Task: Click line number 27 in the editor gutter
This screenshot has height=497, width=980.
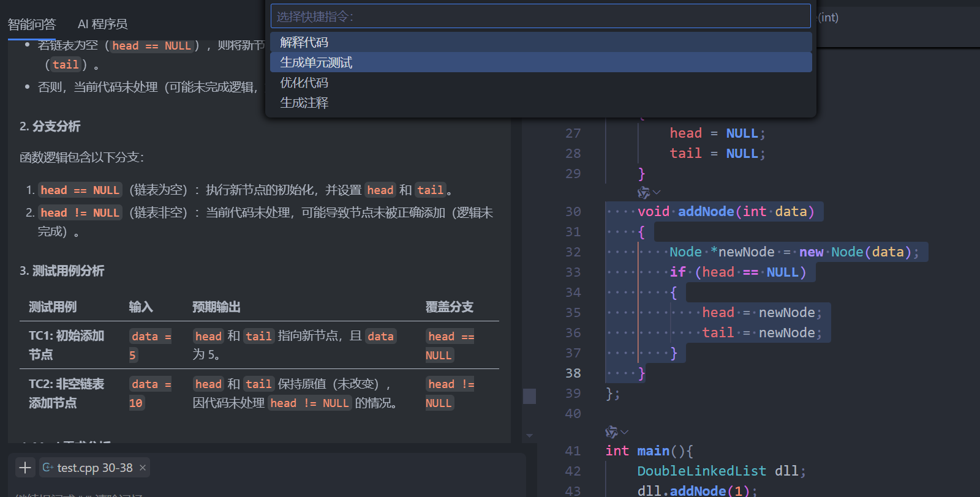Action: pyautogui.click(x=573, y=133)
